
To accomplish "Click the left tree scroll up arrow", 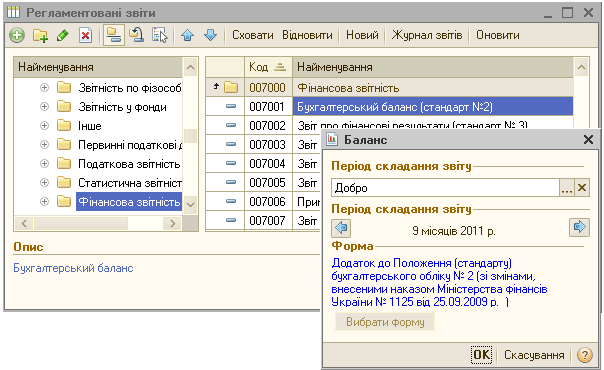I will point(190,67).
